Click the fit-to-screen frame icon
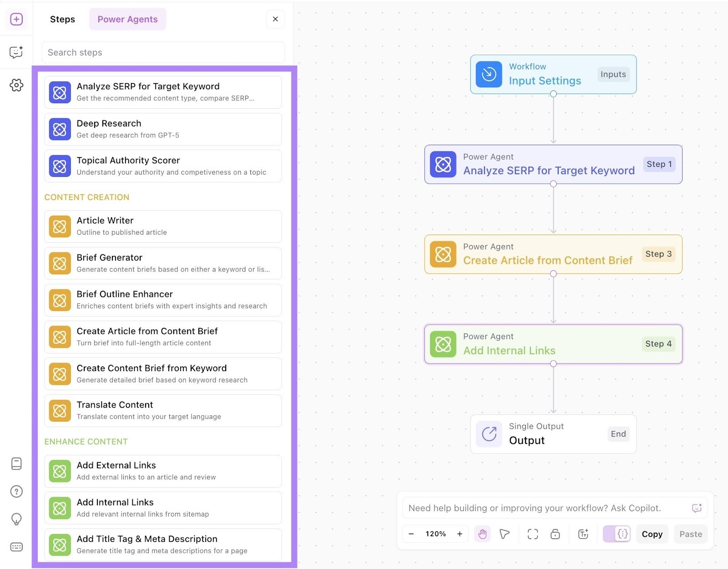The width and height of the screenshot is (728, 569). pos(532,534)
